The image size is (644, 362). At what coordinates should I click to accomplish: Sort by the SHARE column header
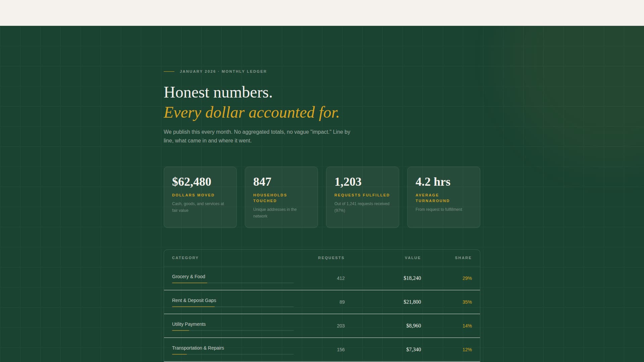pos(463,258)
